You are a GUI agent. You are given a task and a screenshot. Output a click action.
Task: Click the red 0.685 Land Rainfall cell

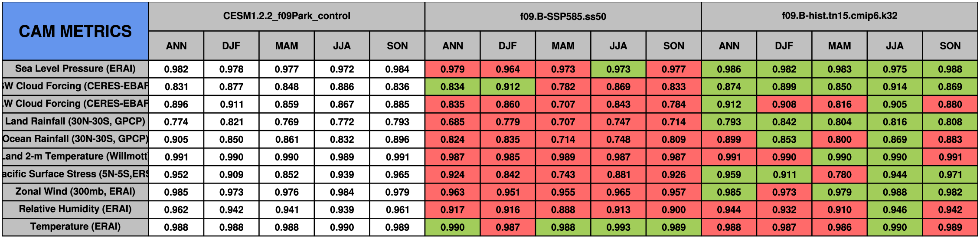pyautogui.click(x=452, y=122)
